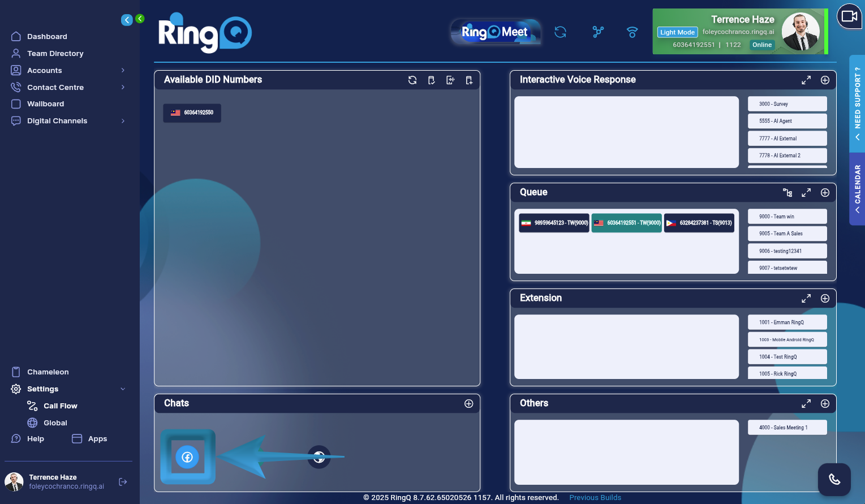Collapse the left sidebar with the blue arrow

coord(127,19)
